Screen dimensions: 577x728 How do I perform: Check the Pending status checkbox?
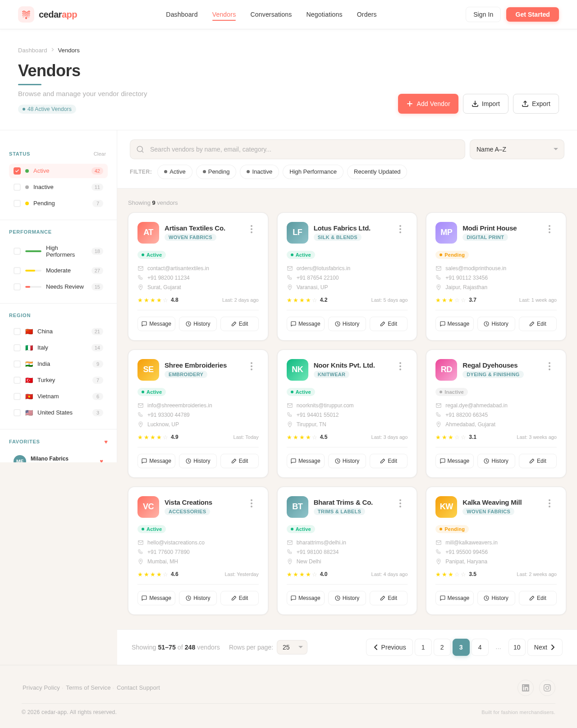point(17,203)
